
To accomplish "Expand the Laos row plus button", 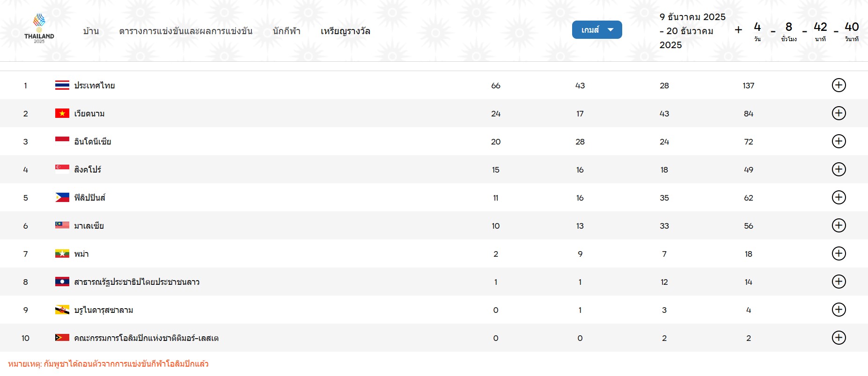I will click(839, 282).
